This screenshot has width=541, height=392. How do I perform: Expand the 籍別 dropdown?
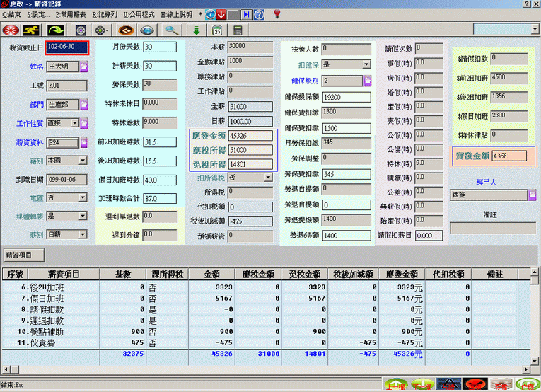tap(83, 161)
